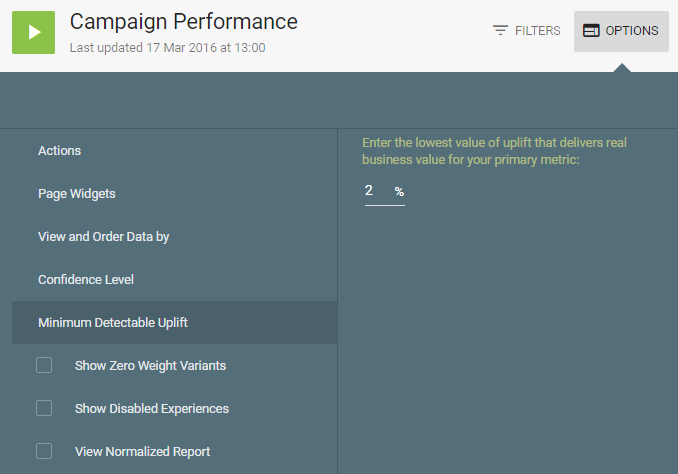678x474 pixels.
Task: Open the Page Widgets section
Action: (x=77, y=194)
